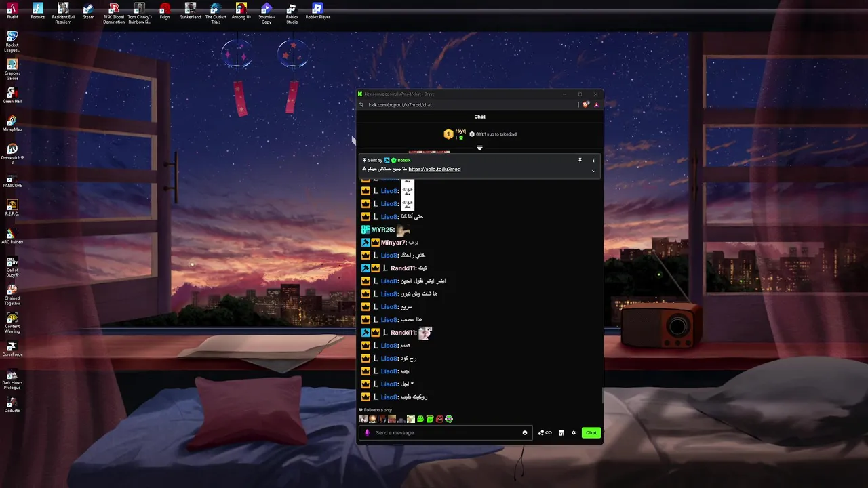Click the address bar URL kick.com/popout
The height and width of the screenshot is (488, 868).
pos(400,104)
